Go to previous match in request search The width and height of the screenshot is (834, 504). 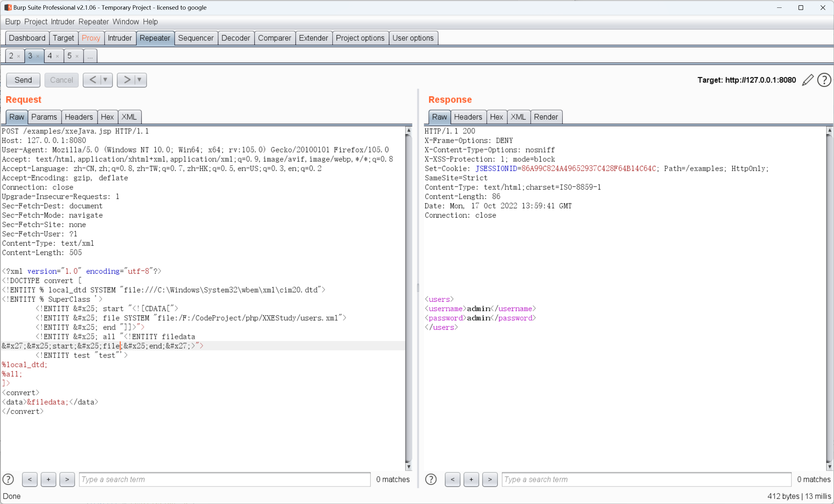(30, 479)
